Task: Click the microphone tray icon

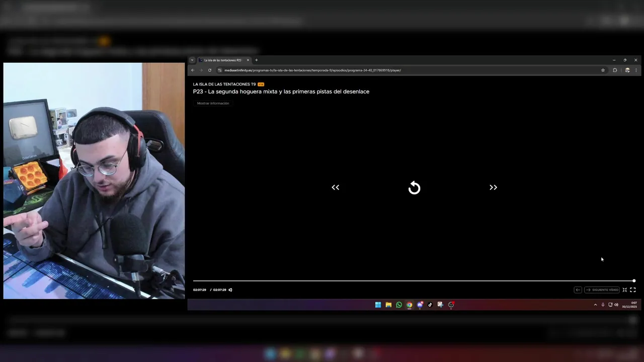Action: coord(603,305)
